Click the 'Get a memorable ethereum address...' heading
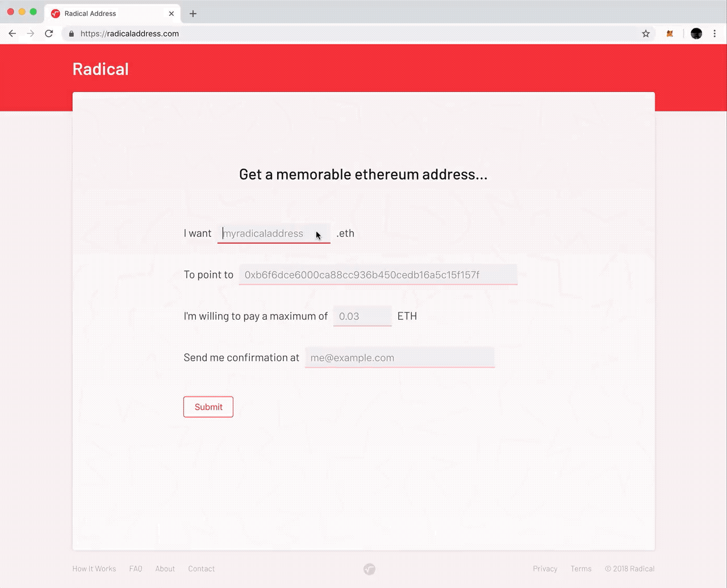The width and height of the screenshot is (727, 588). (x=363, y=174)
